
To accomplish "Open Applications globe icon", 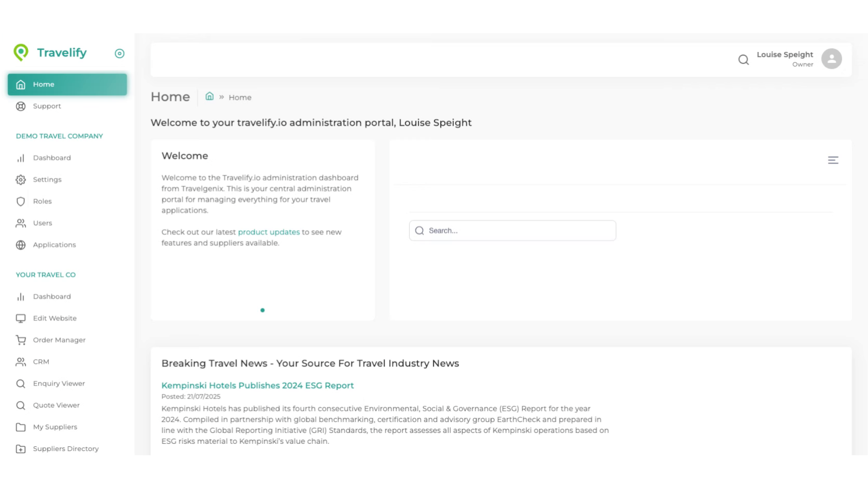I will (21, 245).
